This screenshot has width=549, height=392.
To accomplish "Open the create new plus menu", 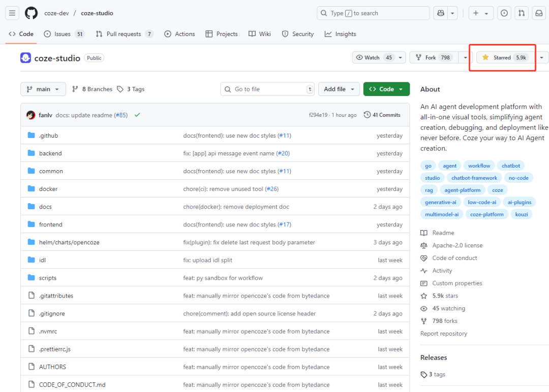I will pyautogui.click(x=480, y=13).
